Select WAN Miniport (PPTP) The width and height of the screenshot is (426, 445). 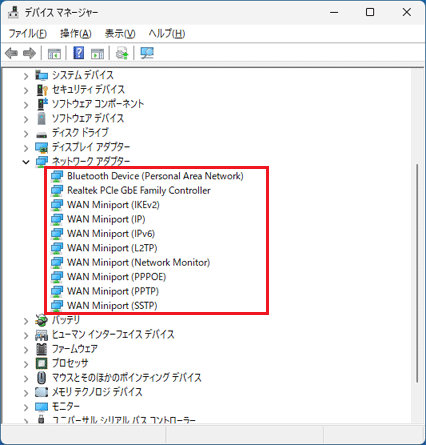point(113,291)
